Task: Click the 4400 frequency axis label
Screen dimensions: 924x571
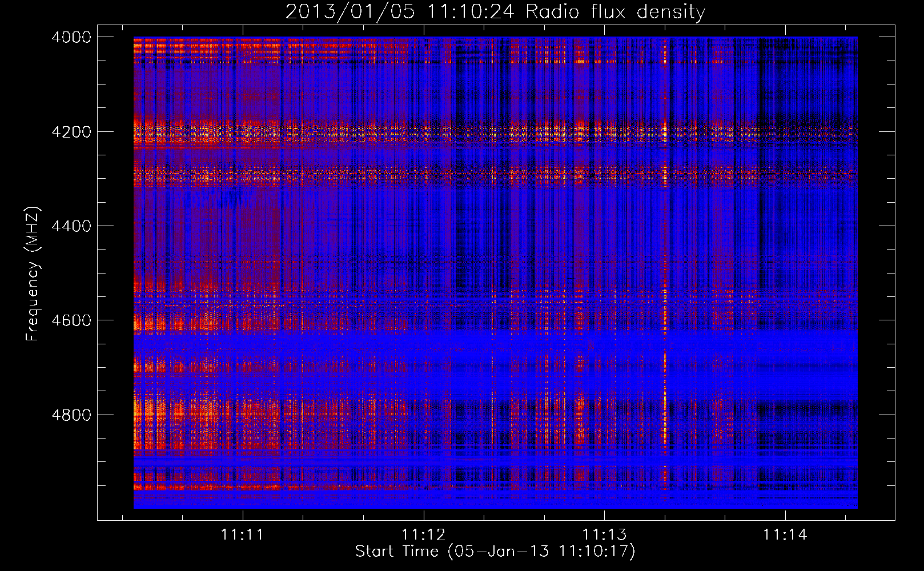Action: pyautogui.click(x=71, y=226)
